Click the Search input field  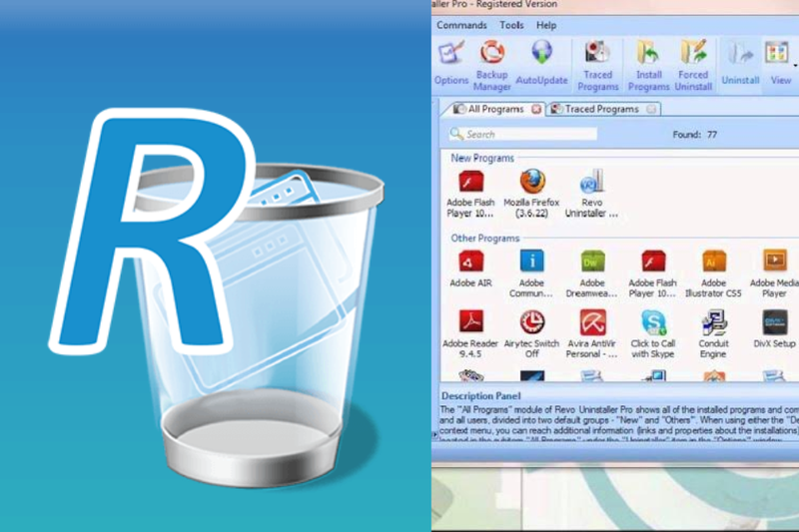tap(523, 135)
